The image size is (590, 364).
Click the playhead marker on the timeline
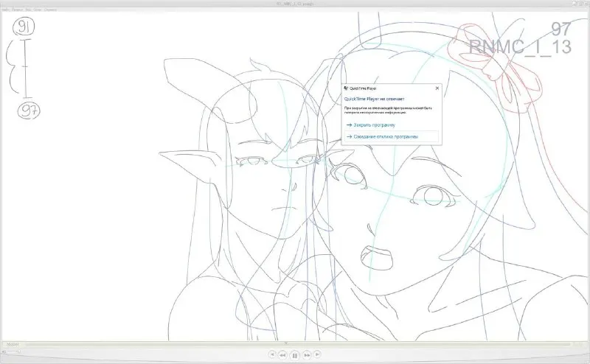pyautogui.click(x=286, y=343)
